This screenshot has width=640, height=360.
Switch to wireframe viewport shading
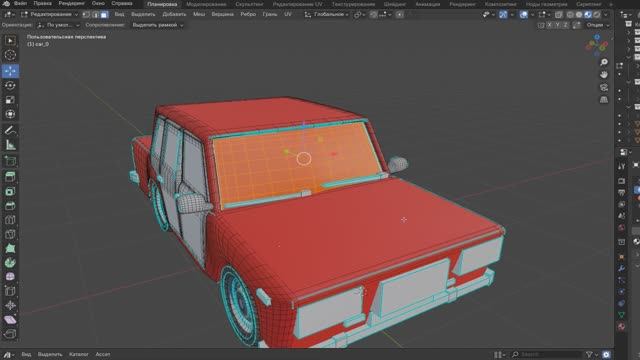tap(570, 14)
